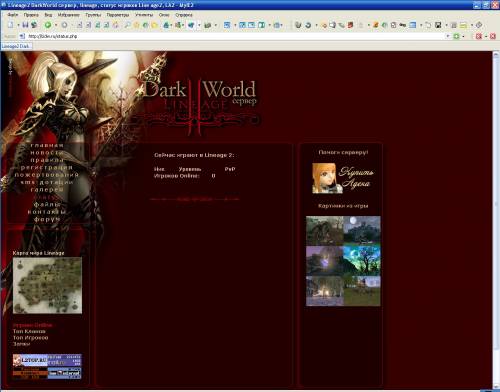The width and height of the screenshot is (500, 392).
Task: Select the Lineage2 Dark page tab
Action: click(17, 46)
